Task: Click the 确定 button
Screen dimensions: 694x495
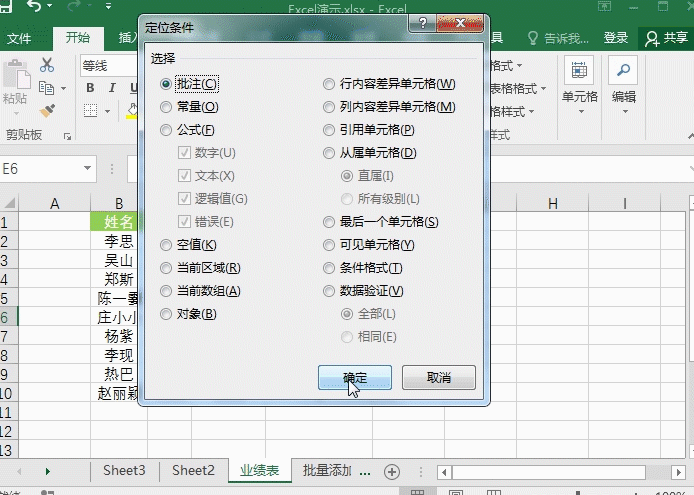Action: point(355,378)
